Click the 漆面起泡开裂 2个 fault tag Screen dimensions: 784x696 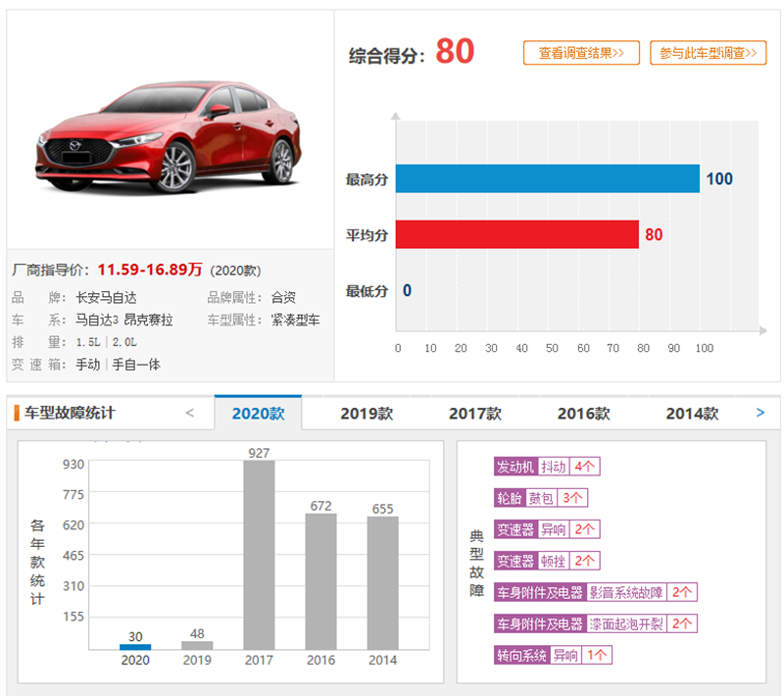click(596, 624)
